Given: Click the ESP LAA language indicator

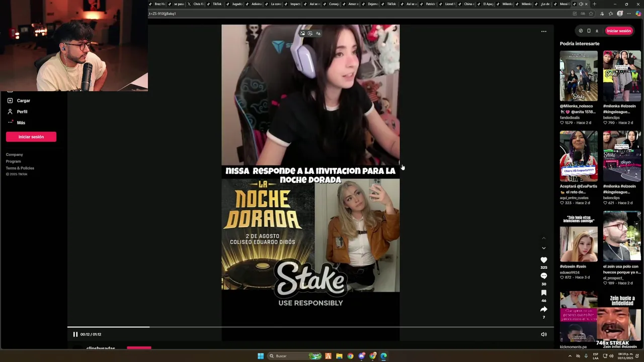Looking at the screenshot, I should 596,356.
